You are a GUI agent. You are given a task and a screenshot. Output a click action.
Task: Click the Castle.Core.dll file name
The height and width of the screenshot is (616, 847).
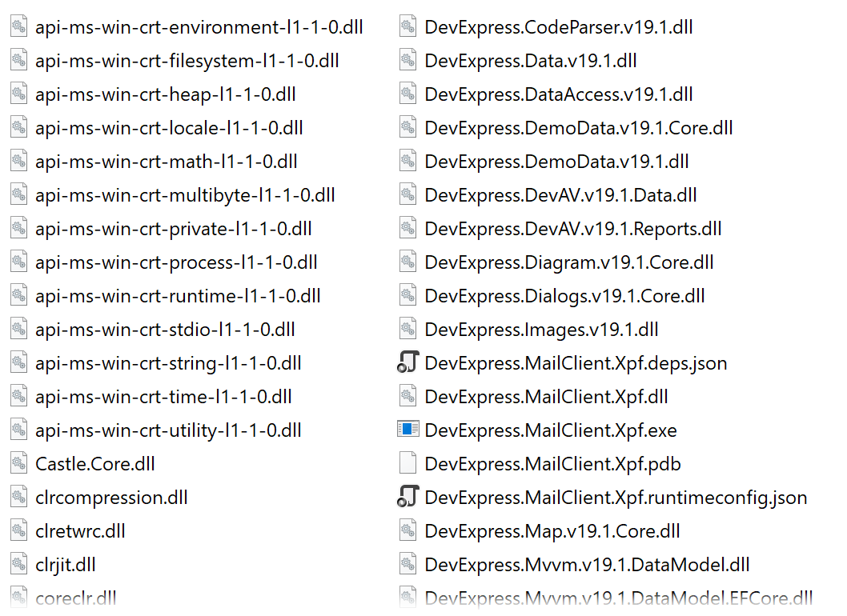pyautogui.click(x=95, y=464)
